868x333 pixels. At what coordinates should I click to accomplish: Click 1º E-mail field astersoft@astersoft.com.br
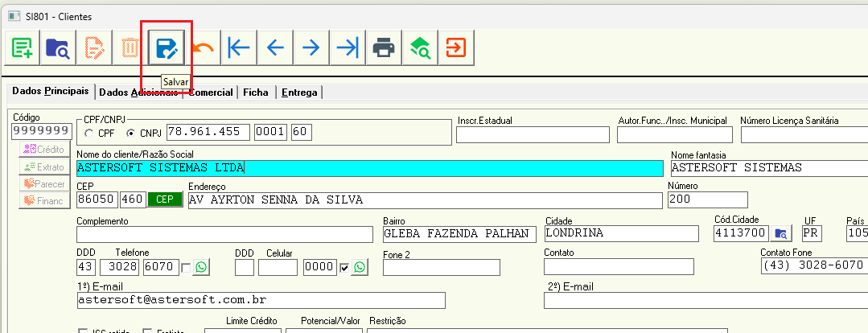coord(261,300)
